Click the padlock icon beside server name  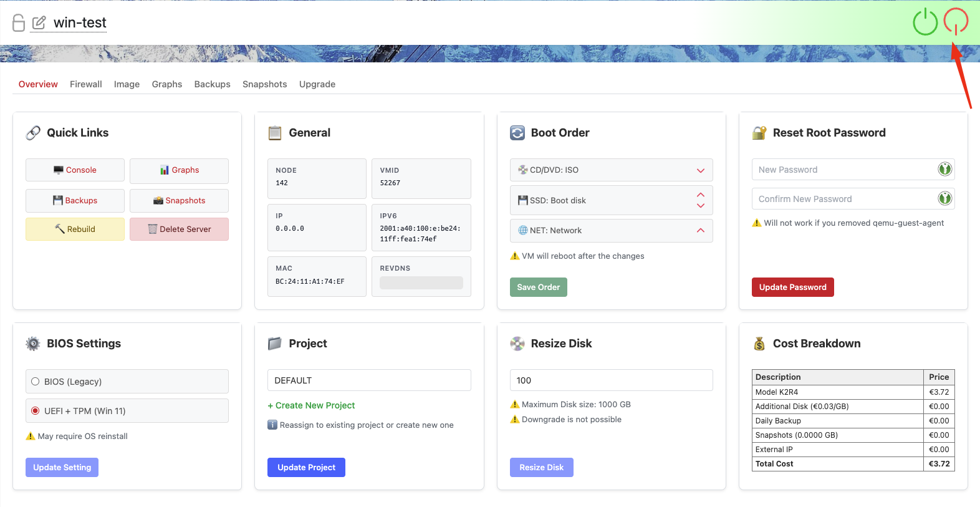click(x=19, y=23)
